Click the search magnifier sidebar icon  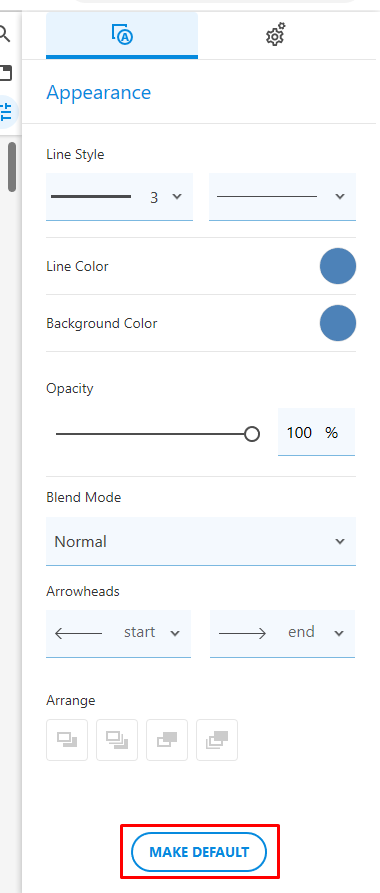[5, 34]
